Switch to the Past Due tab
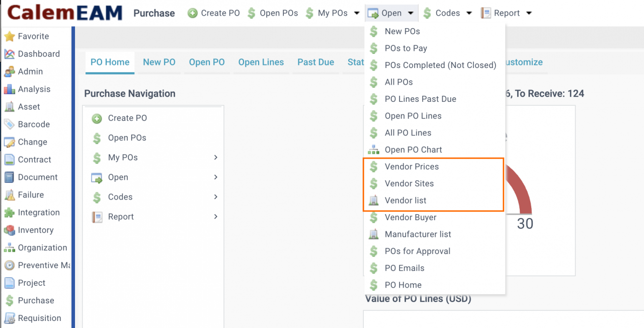Image resolution: width=644 pixels, height=328 pixels. tap(315, 62)
